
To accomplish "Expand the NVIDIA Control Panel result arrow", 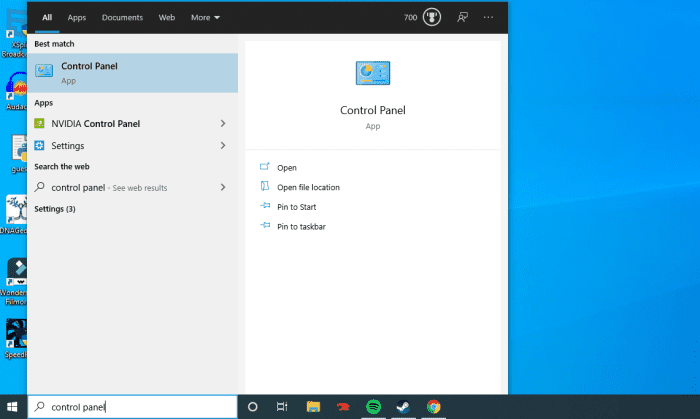I will (223, 124).
